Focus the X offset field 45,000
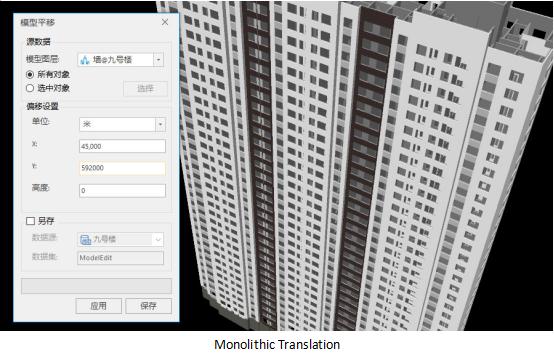This screenshot has width=554, height=360. [x=122, y=146]
